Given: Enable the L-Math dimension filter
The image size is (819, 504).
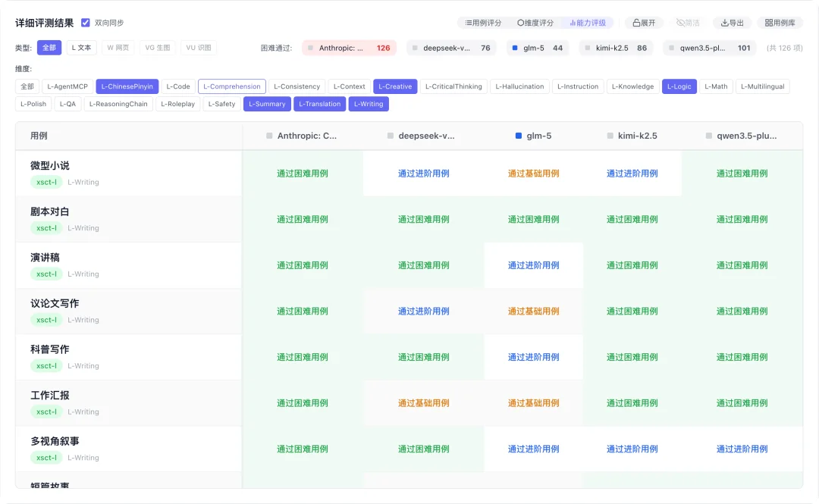Looking at the screenshot, I should point(717,86).
